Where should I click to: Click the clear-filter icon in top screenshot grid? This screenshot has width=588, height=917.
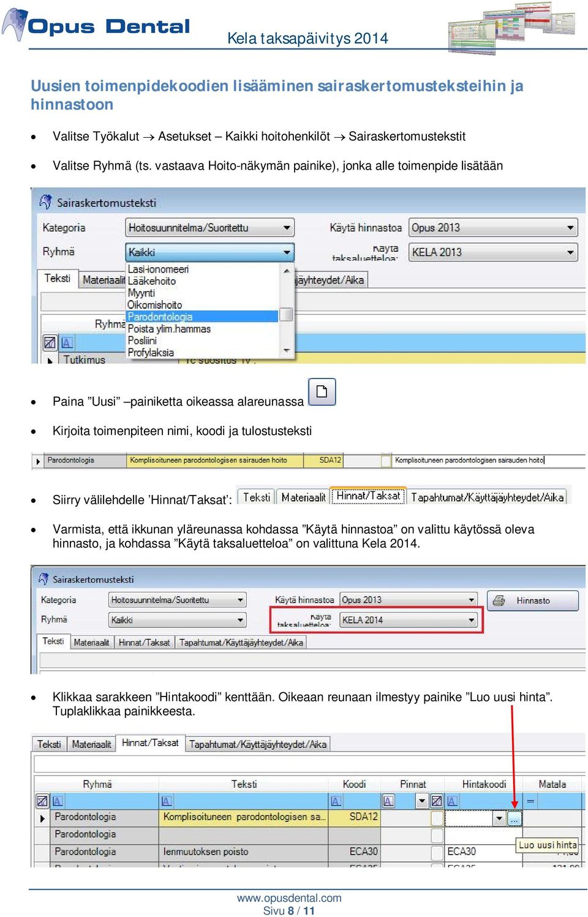click(50, 342)
